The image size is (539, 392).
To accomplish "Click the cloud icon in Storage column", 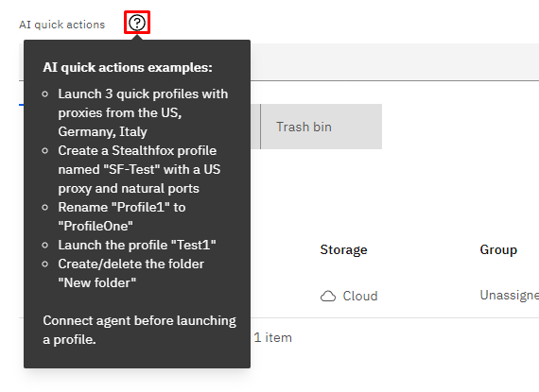I will (x=328, y=296).
